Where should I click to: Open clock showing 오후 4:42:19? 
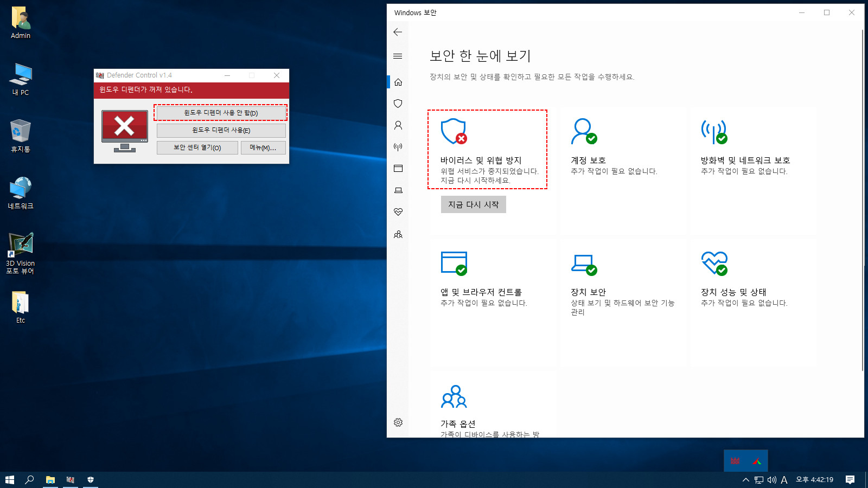click(x=814, y=480)
